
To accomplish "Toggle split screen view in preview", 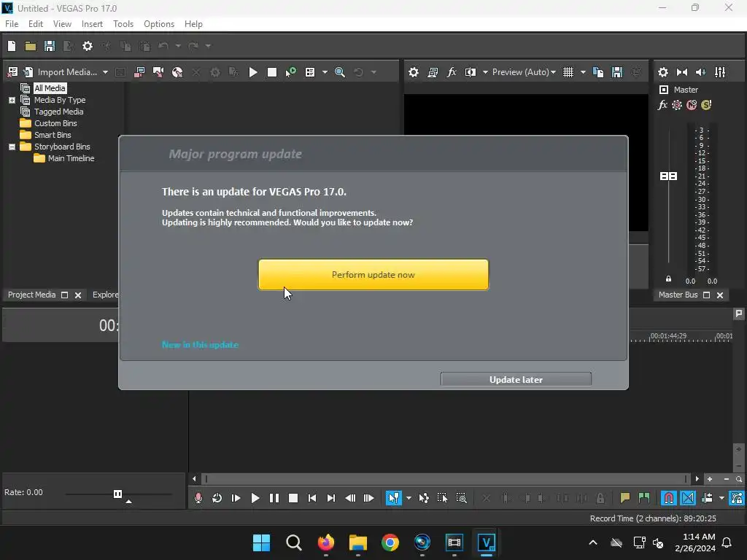I will [x=471, y=72].
